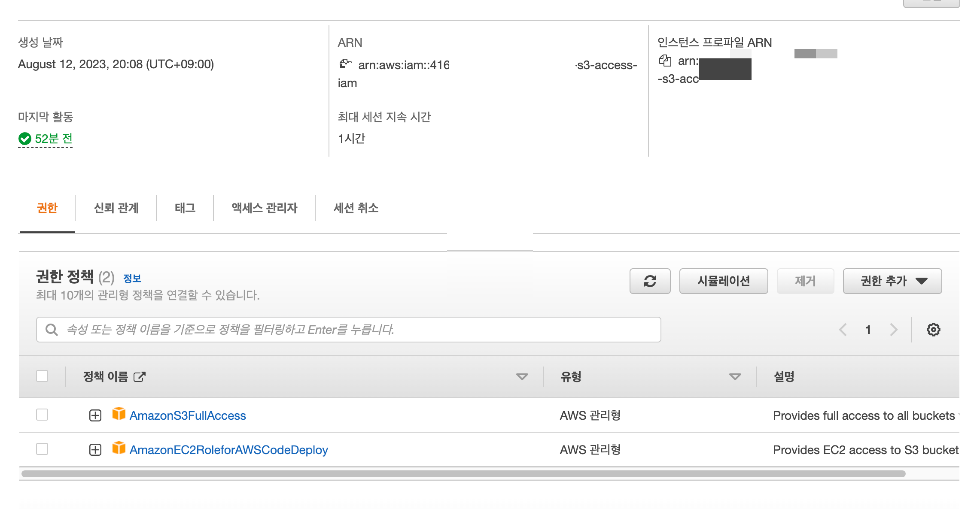
Task: Click the refresh policies icon button
Action: [x=650, y=281]
